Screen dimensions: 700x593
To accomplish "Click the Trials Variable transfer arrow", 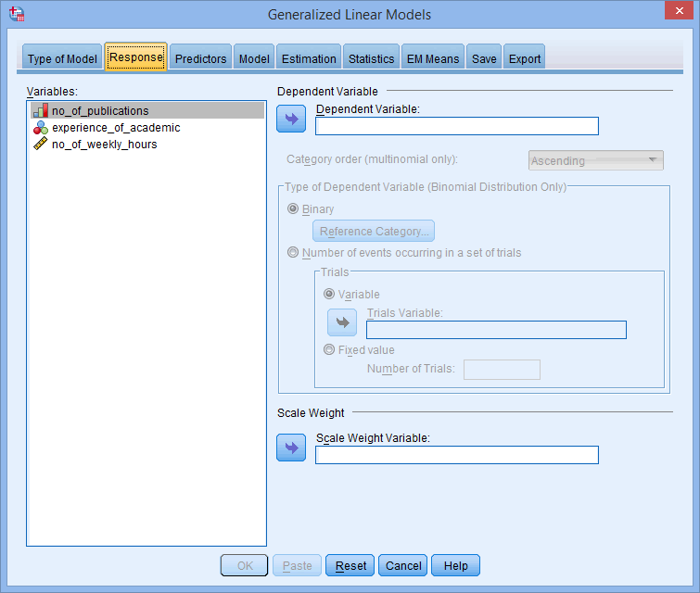I will pos(342,322).
